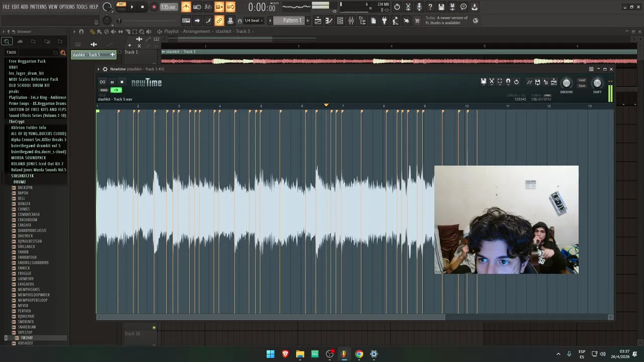Viewport: 644px width, 362px height.
Task: Expand the Newtime window title arrow menu
Action: point(99,69)
